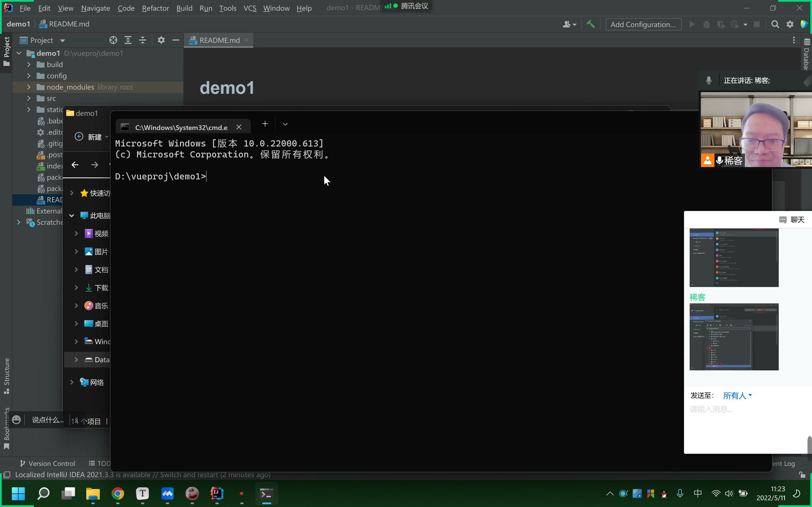Open the Version Control tool window
The image size is (812, 507).
[x=48, y=463]
